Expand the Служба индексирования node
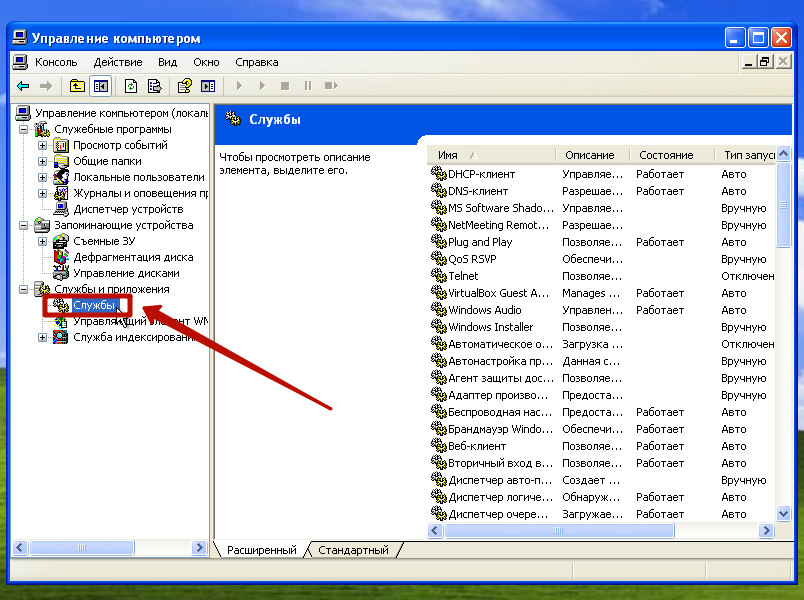This screenshot has width=804, height=600. click(43, 337)
